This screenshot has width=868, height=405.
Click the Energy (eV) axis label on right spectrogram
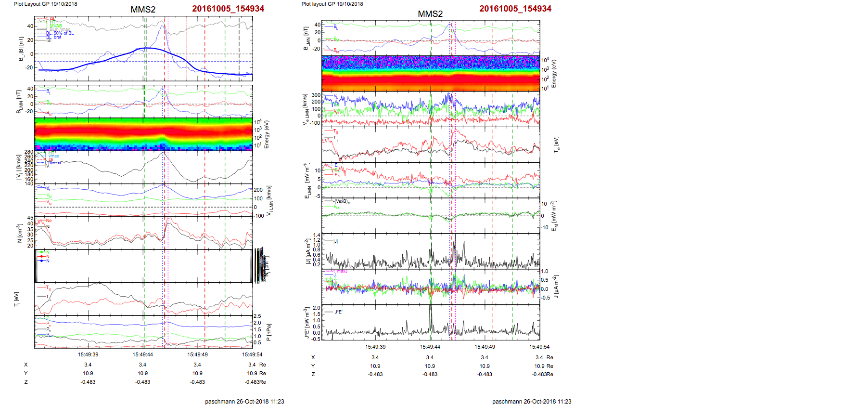pyautogui.click(x=554, y=74)
